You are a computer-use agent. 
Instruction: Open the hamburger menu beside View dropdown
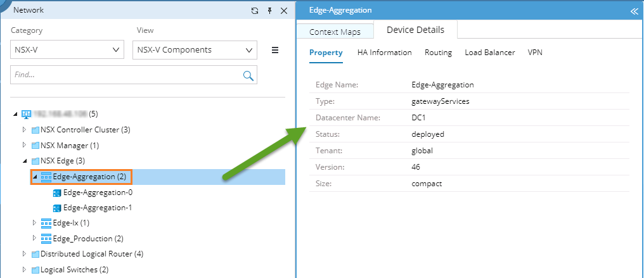pyautogui.click(x=275, y=50)
